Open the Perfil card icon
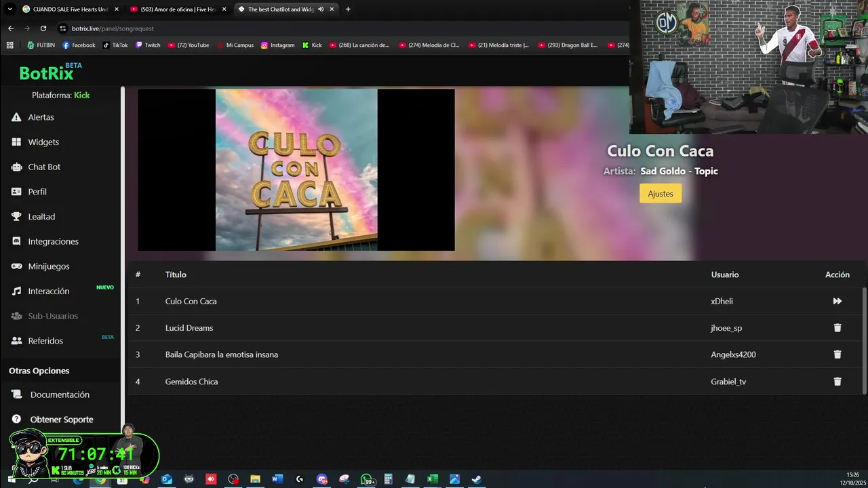 coord(16,192)
